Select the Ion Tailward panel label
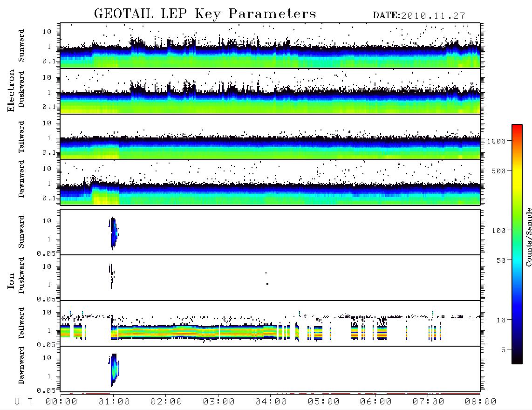Viewport: 532px width, 410px height. [x=21, y=323]
